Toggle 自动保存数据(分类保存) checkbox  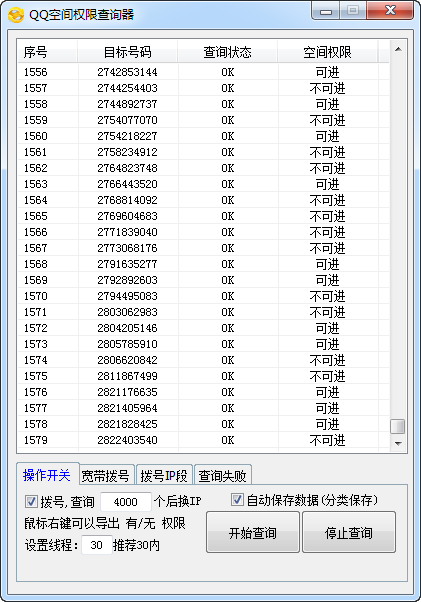coord(237,499)
